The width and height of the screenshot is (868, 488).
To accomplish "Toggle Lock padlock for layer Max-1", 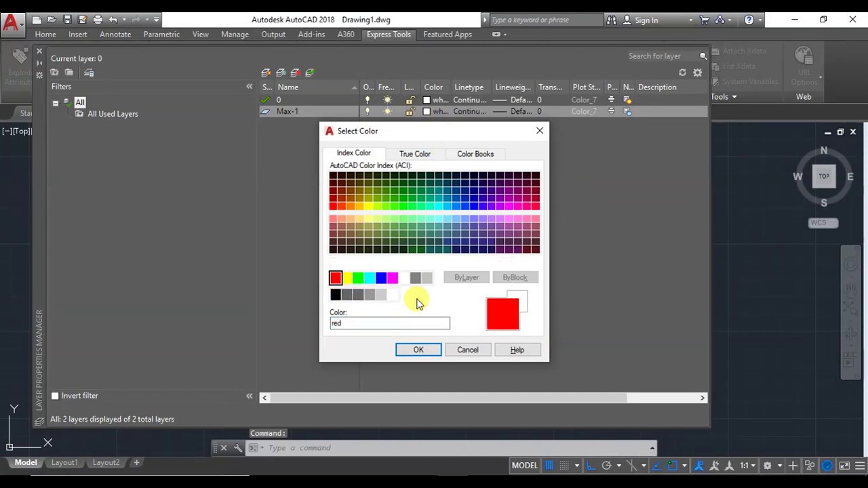I will pyautogui.click(x=410, y=111).
